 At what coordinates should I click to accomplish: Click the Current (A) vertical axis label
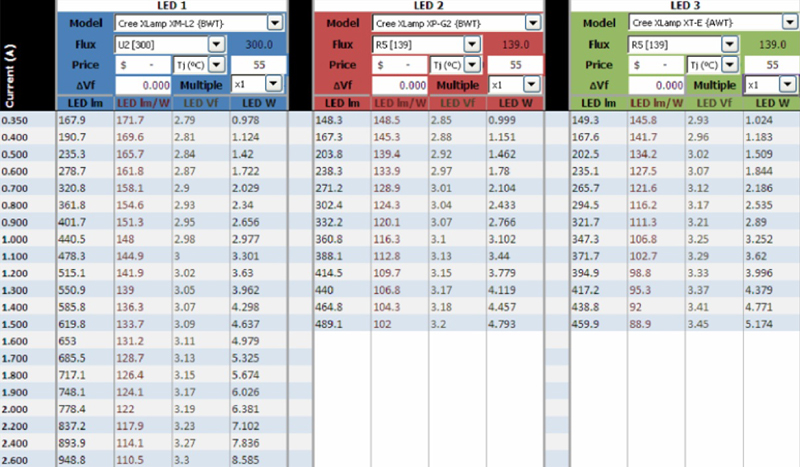coord(10,76)
